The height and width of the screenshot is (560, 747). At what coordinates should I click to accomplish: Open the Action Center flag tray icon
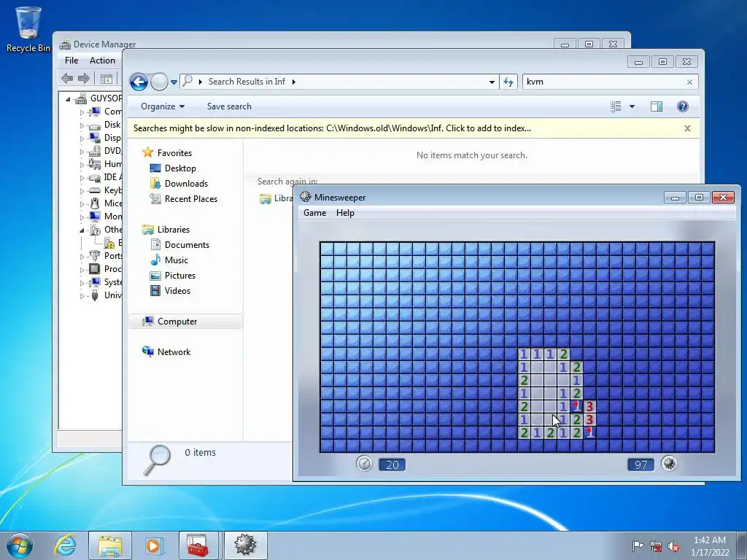point(638,546)
